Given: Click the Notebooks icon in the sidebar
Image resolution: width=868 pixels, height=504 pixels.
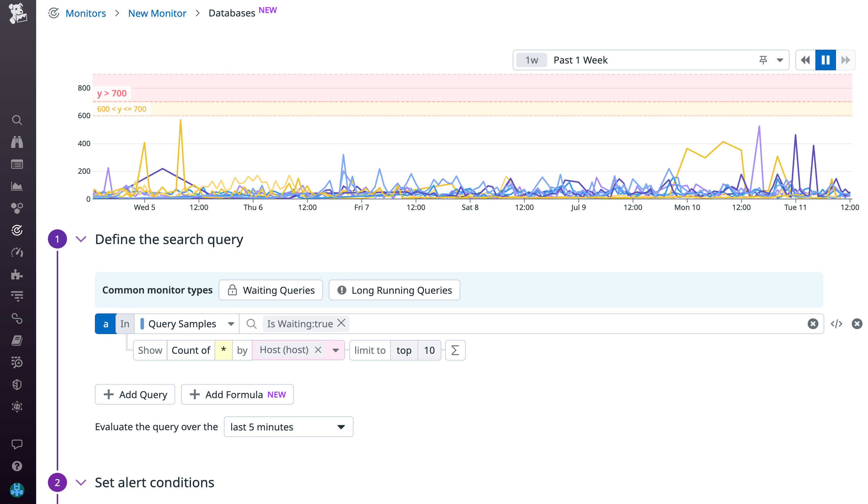Looking at the screenshot, I should click(17, 341).
